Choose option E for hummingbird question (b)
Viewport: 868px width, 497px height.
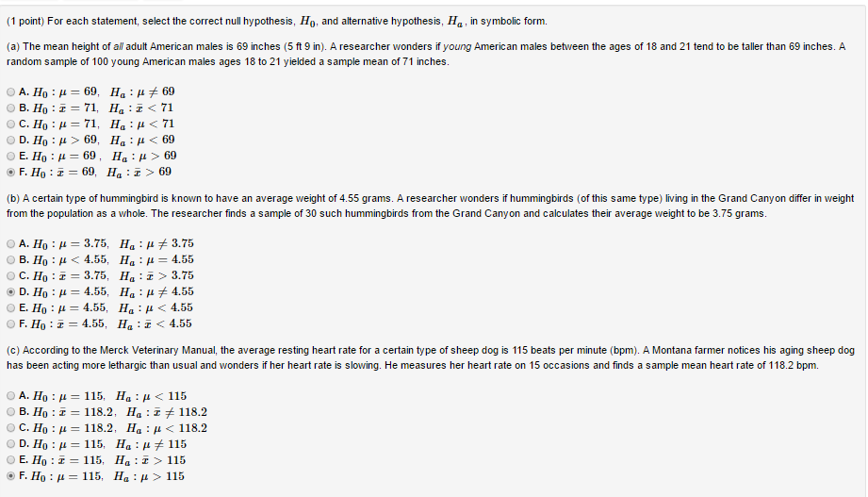click(x=10, y=307)
